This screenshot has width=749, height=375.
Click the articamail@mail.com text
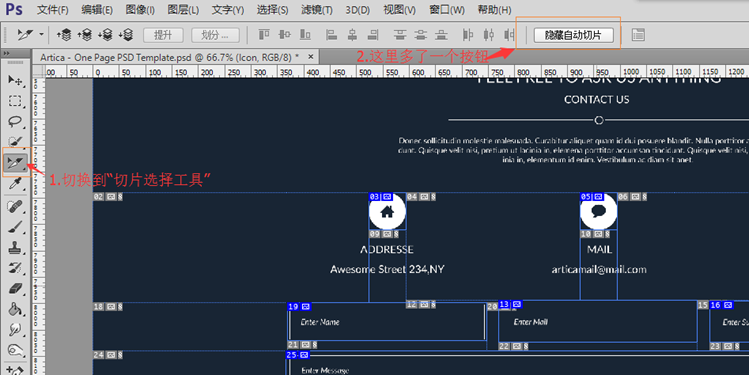(599, 269)
